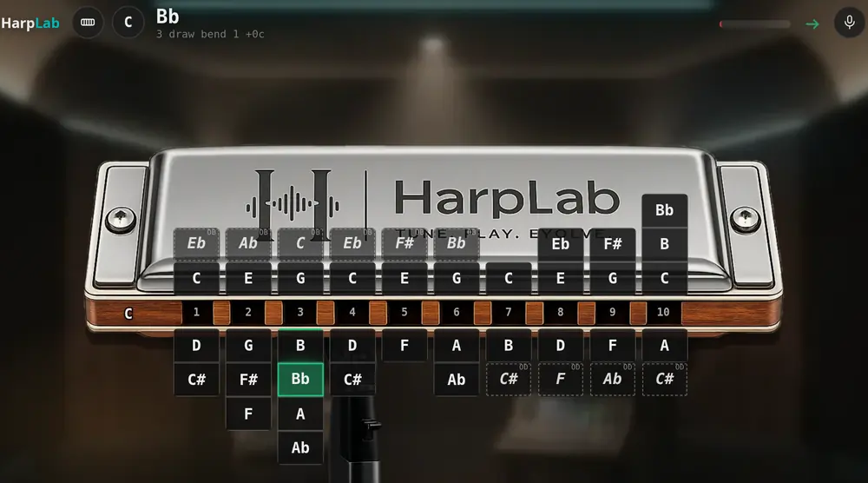Select the A bend note under hole 3
The width and height of the screenshot is (868, 483).
300,414
